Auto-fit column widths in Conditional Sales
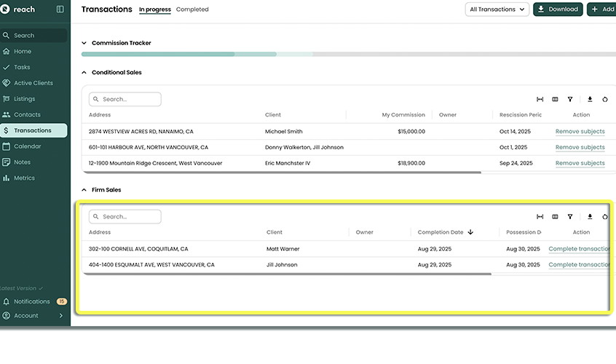Screen dimensions: 616x364 point(540,100)
